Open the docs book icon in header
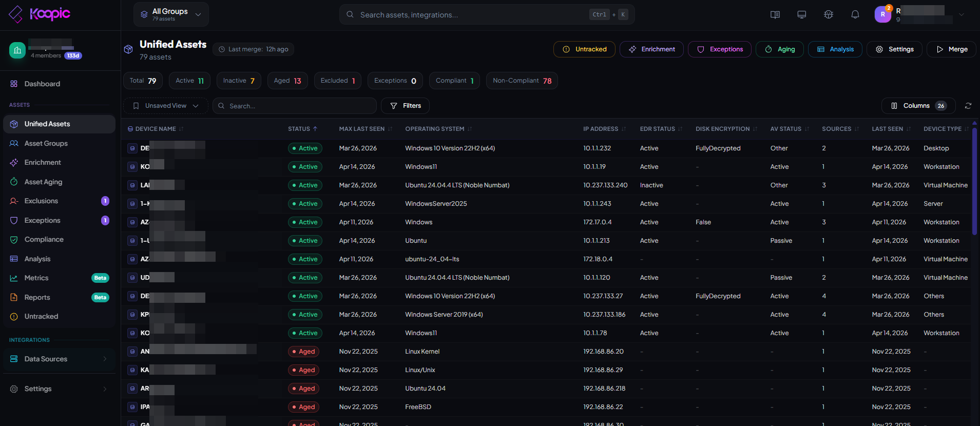The height and width of the screenshot is (426, 980). [x=775, y=14]
